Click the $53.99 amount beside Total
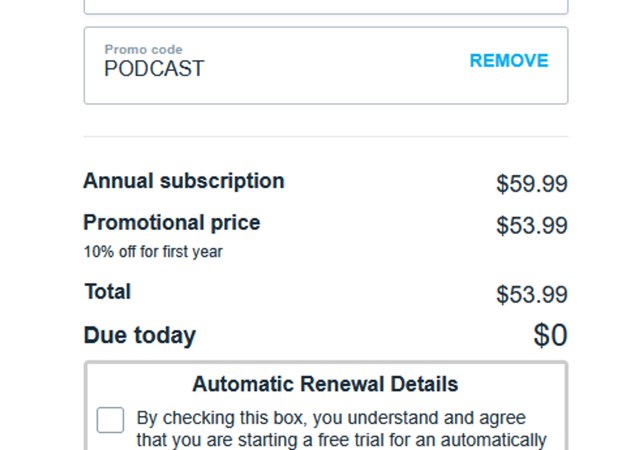Screen dimensions: 640x450 coord(531,295)
